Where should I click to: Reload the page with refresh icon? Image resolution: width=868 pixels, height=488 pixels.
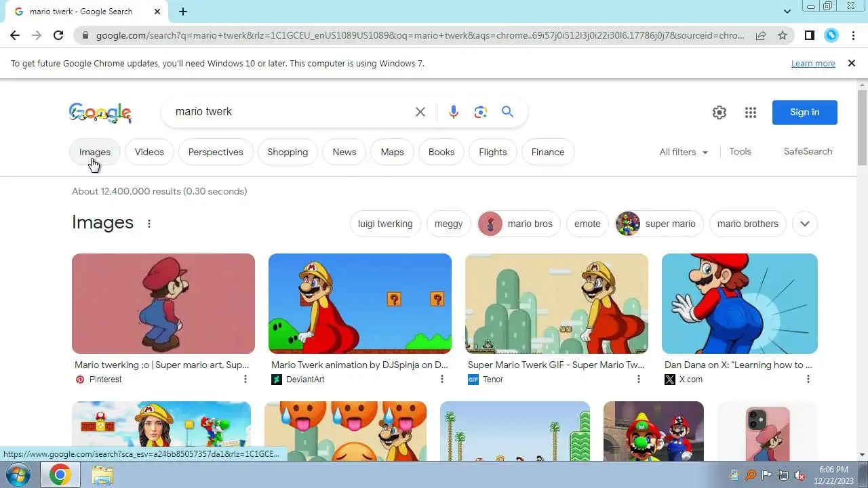coord(58,35)
